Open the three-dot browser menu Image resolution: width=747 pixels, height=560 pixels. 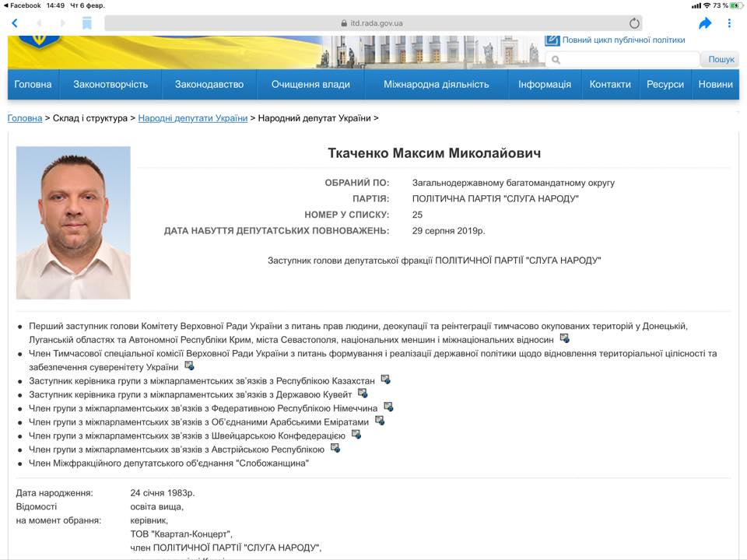pos(729,23)
